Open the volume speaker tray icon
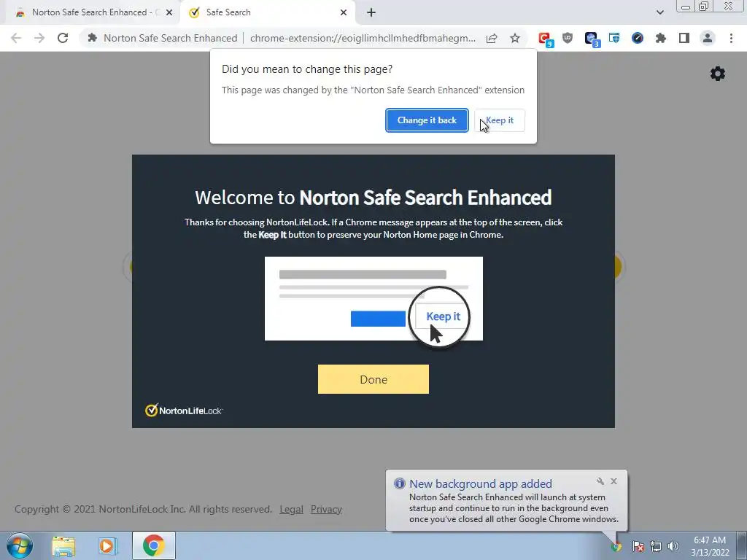Viewport: 747px width, 560px height. pos(673,547)
